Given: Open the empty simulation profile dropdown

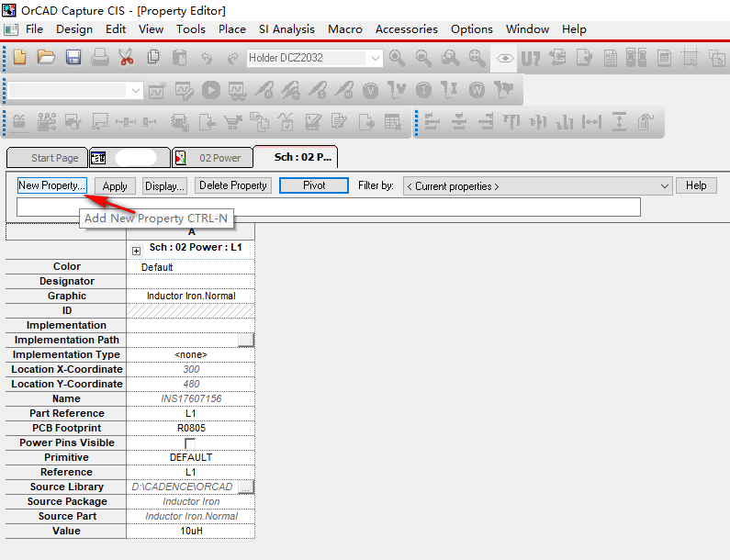Looking at the screenshot, I should click(136, 90).
